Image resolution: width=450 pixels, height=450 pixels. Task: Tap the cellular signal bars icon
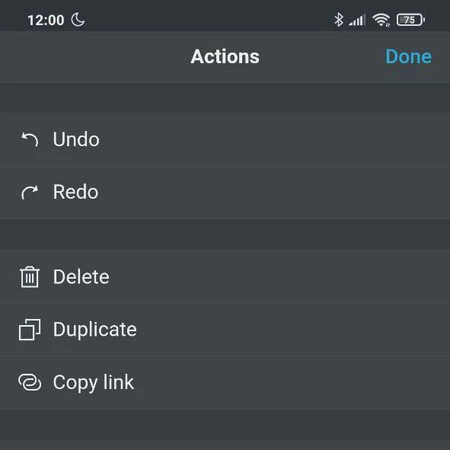click(357, 20)
